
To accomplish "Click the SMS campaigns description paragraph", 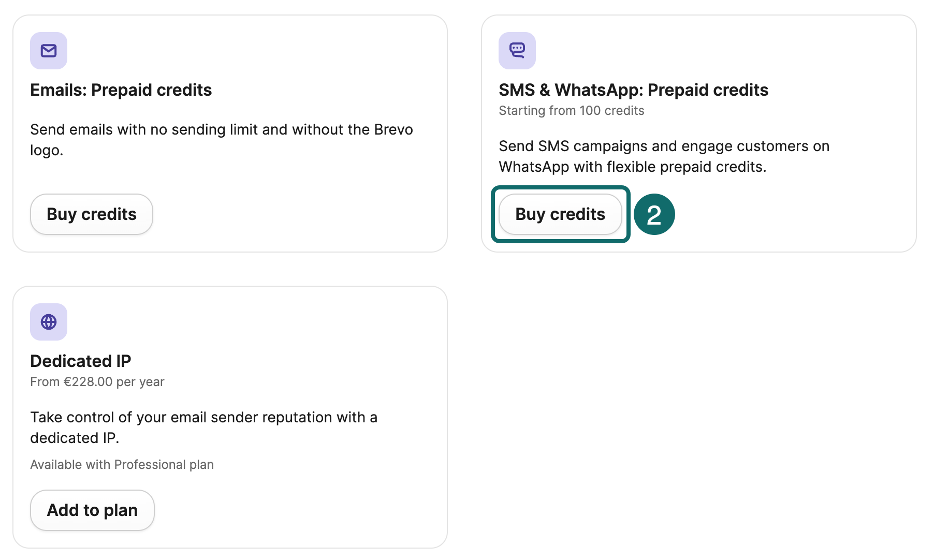I will tap(664, 156).
